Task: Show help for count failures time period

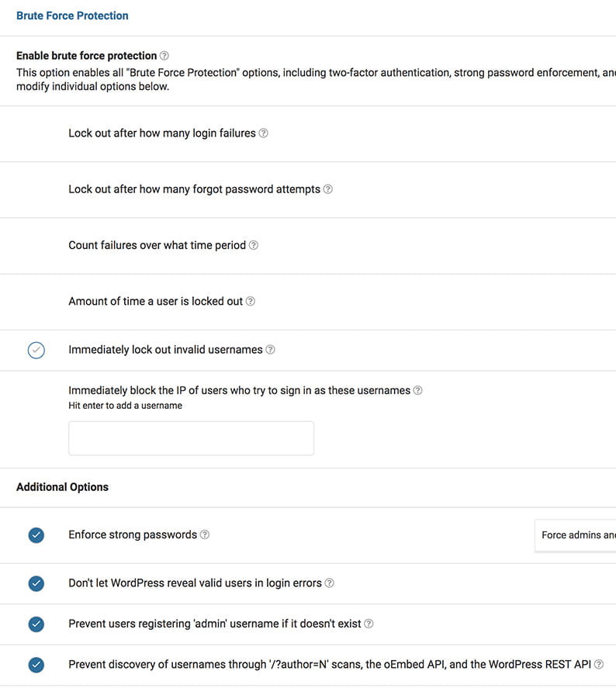Action: coord(254,245)
